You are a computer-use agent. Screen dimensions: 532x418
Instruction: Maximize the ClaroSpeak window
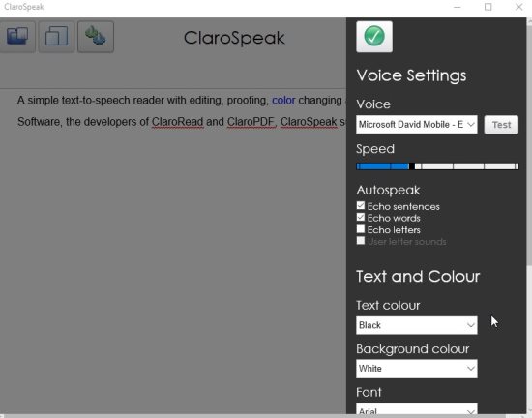pyautogui.click(x=488, y=7)
